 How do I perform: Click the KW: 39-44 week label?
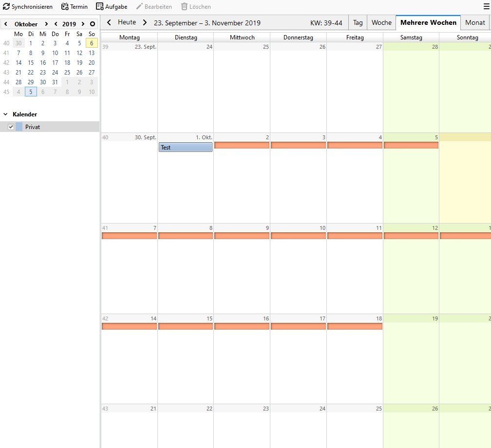coord(326,23)
